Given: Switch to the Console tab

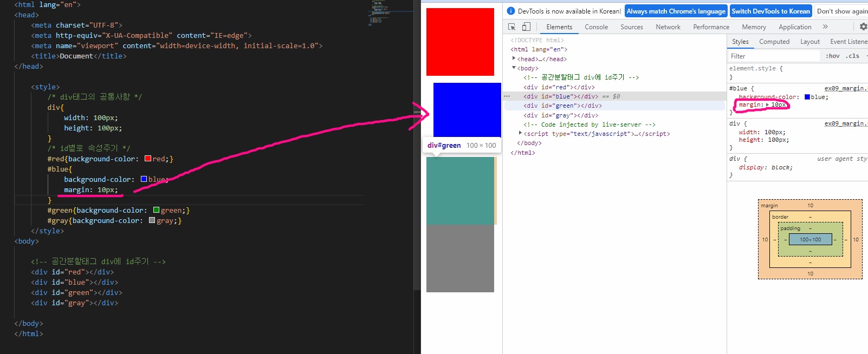Looking at the screenshot, I should tap(596, 27).
